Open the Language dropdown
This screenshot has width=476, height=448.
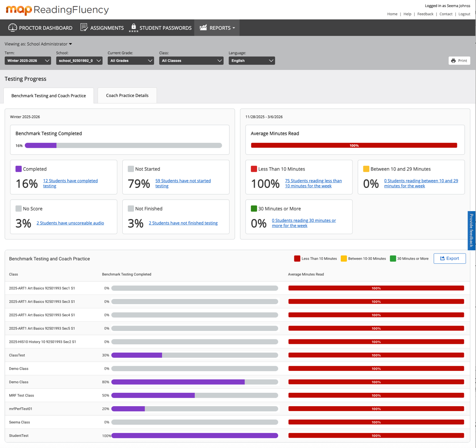point(252,61)
